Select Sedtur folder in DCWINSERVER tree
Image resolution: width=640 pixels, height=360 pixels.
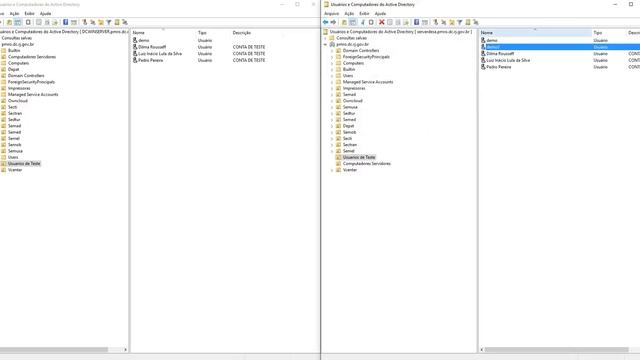[14, 120]
